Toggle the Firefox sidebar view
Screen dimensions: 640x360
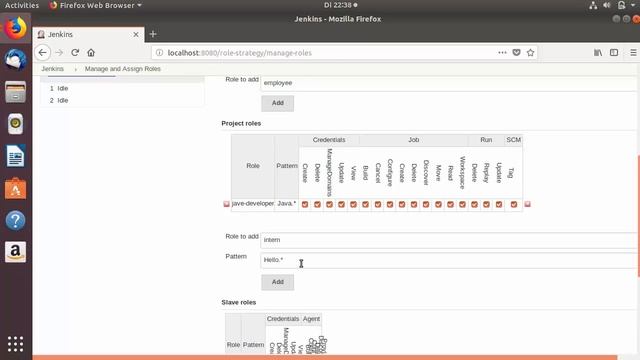614,53
